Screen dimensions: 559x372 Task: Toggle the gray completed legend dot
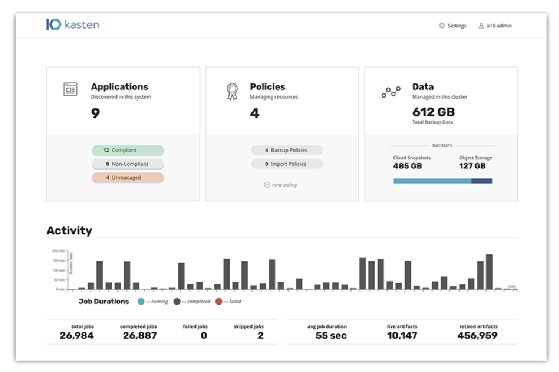(x=177, y=301)
